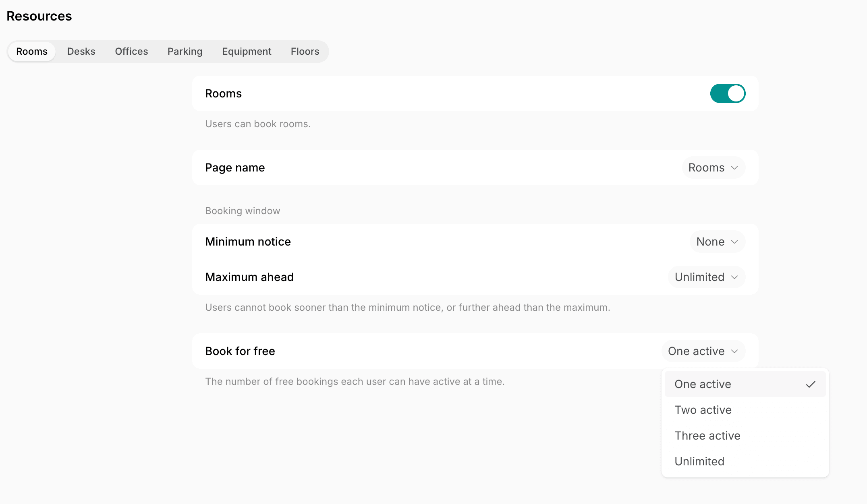Collapse the Book for free dropdown
Screen dimensions: 867x504
pos(703,351)
